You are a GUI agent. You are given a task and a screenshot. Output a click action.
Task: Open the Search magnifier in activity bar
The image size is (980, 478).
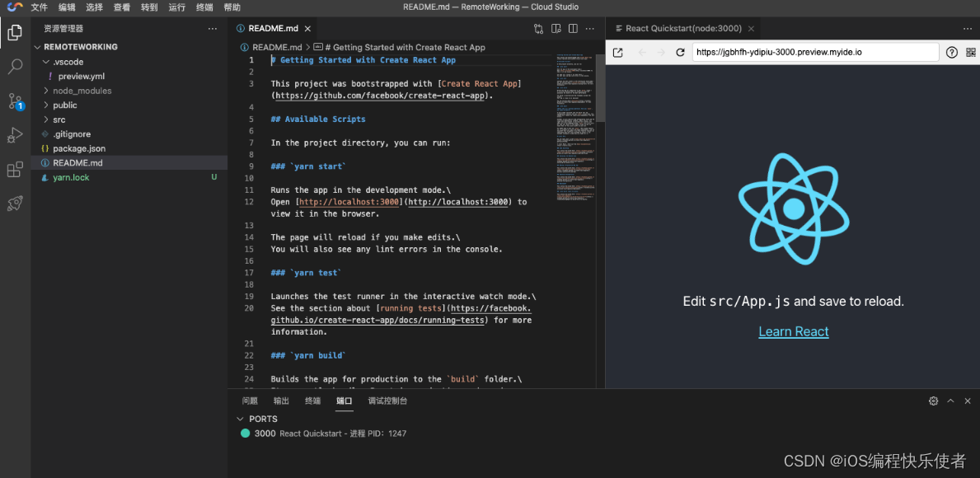click(15, 66)
